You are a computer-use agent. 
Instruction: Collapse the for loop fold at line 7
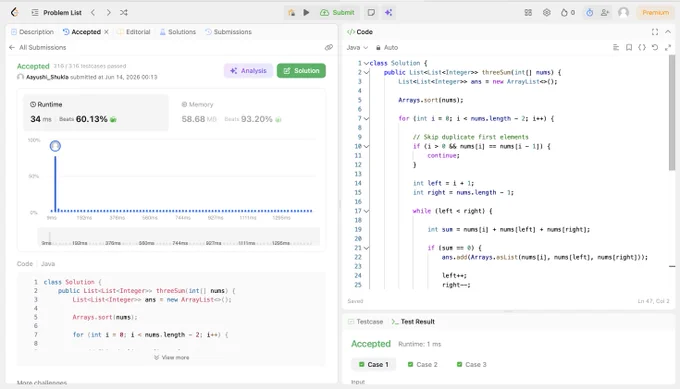point(366,118)
